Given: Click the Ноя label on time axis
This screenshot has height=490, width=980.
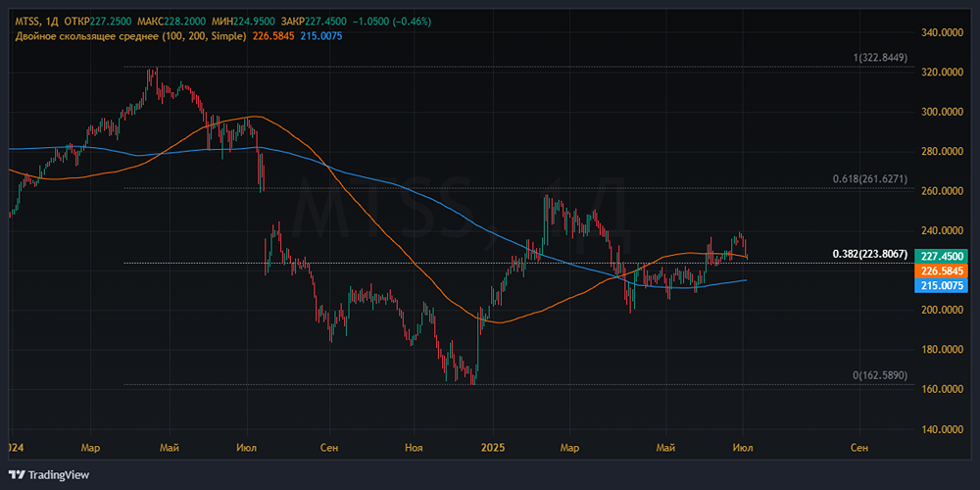Looking at the screenshot, I should [414, 448].
